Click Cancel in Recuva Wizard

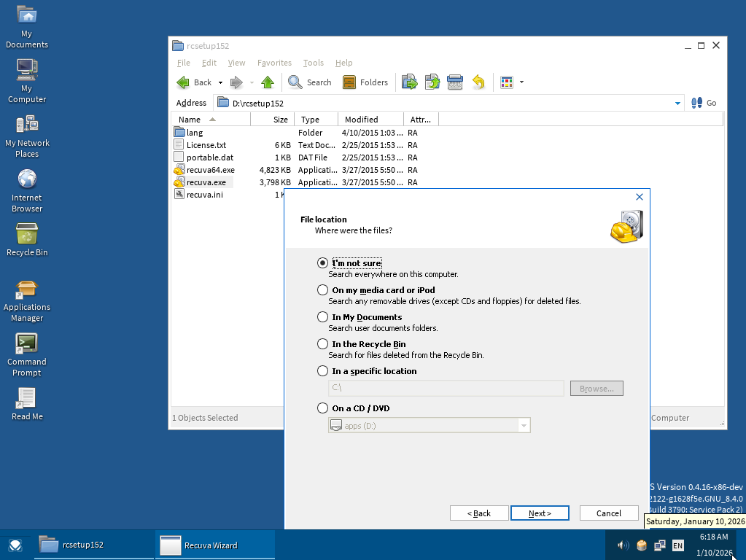[608, 513]
